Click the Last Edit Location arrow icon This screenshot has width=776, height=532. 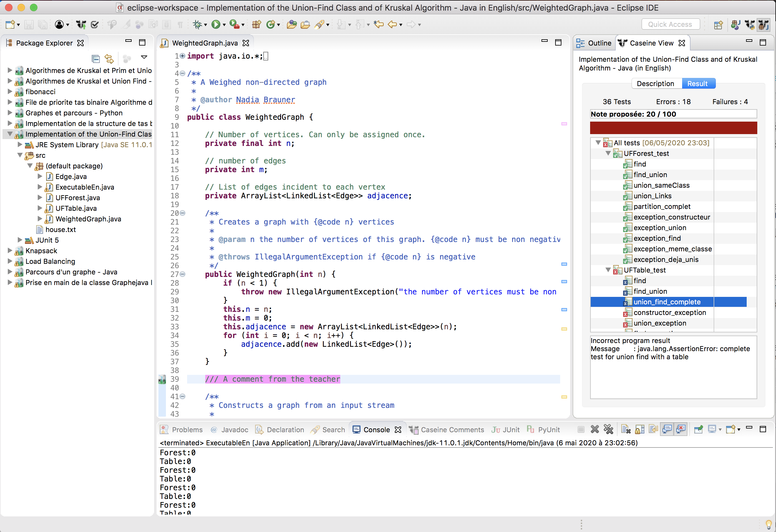coord(379,24)
